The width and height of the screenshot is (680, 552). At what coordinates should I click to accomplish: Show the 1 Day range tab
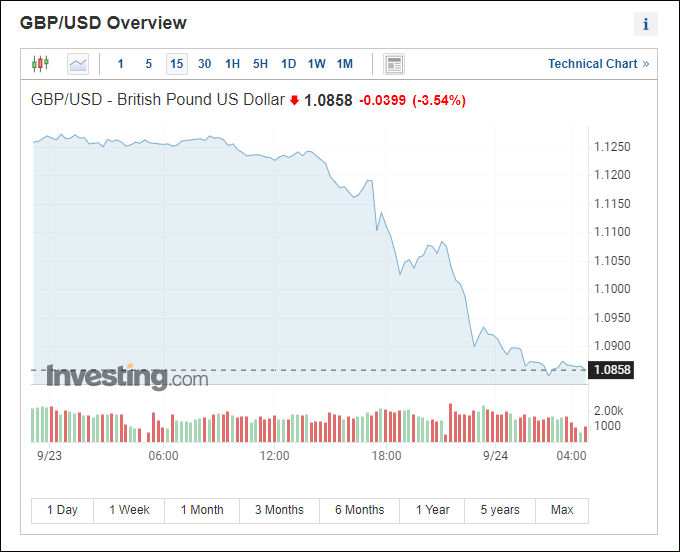click(62, 510)
